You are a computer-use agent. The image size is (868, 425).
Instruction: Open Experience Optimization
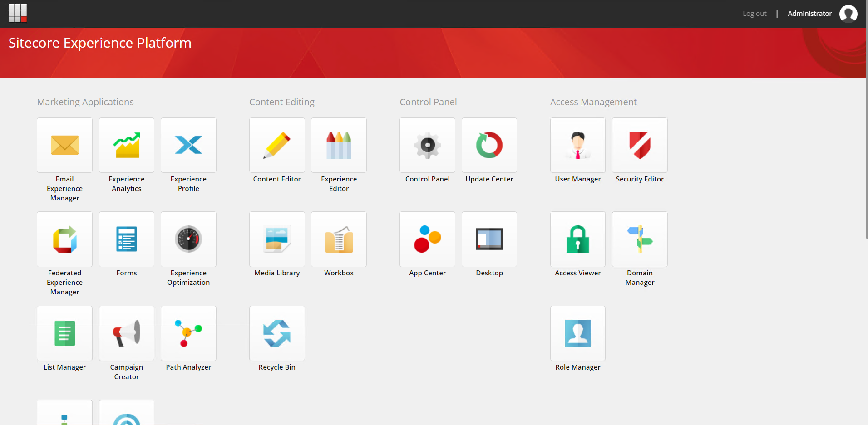pos(188,239)
